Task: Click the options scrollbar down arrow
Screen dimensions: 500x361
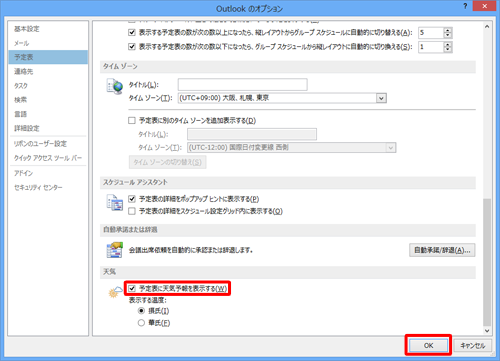Action: tap(487, 331)
